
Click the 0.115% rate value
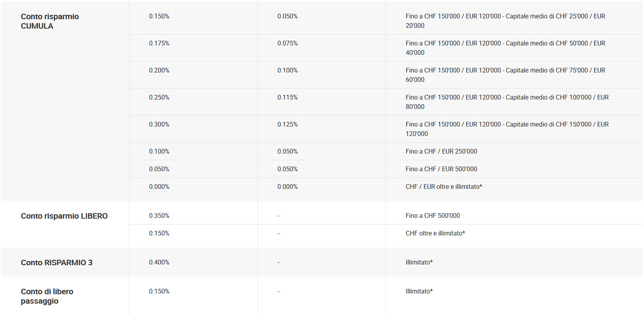pyautogui.click(x=288, y=97)
